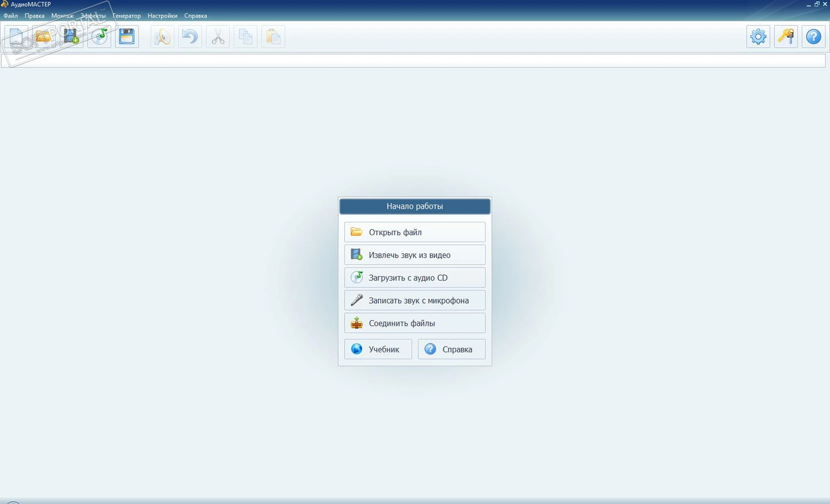
Task: Click the paste clipboard toolbar icon
Action: pos(273,37)
